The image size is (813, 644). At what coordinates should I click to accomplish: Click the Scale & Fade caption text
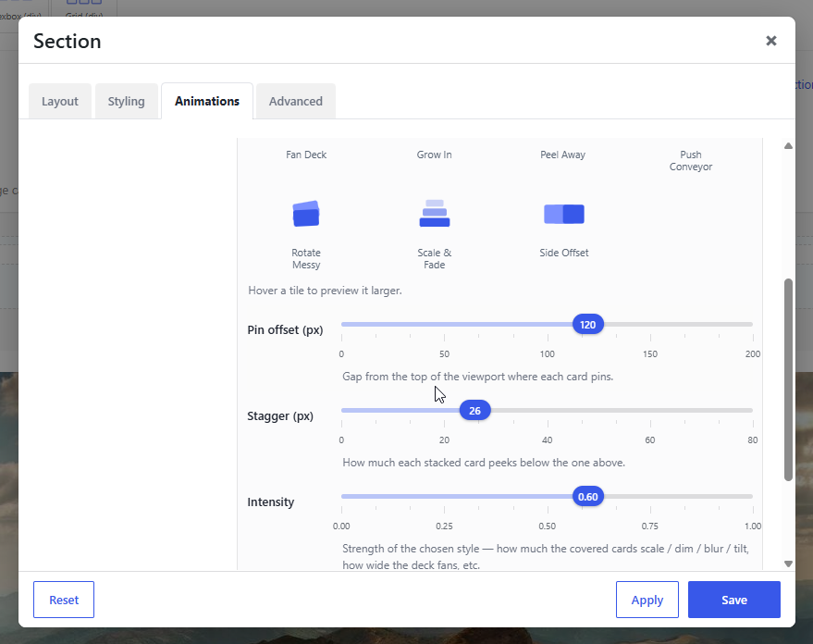click(x=435, y=259)
